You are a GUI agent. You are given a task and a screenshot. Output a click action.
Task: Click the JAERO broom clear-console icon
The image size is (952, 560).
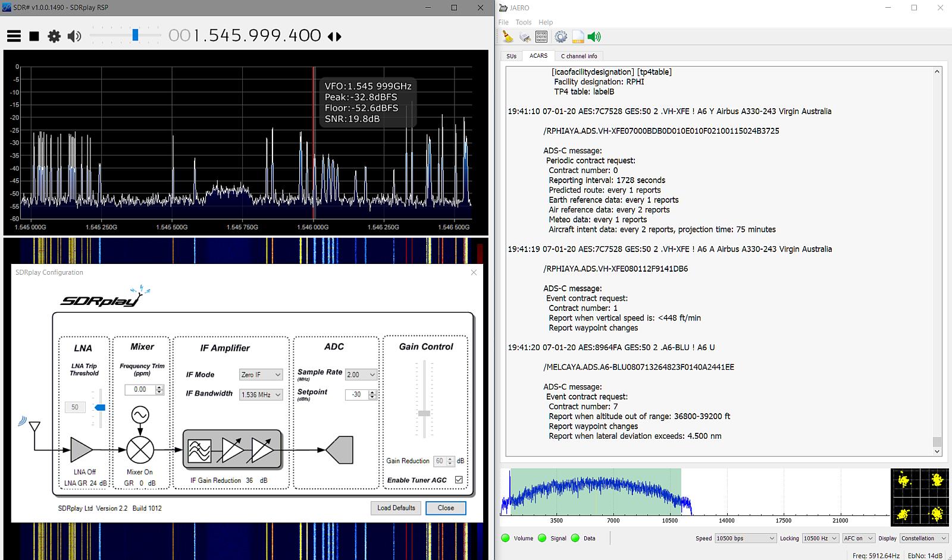(x=508, y=37)
